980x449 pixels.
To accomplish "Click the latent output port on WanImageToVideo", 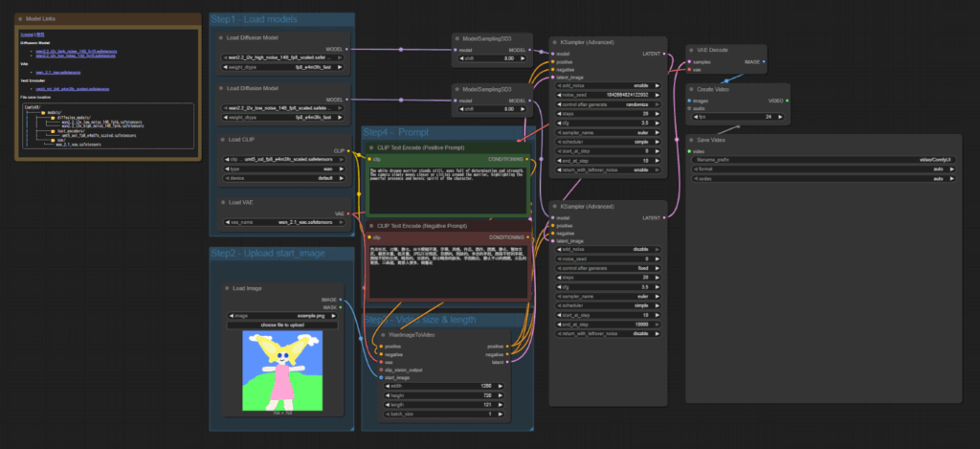I will [507, 362].
